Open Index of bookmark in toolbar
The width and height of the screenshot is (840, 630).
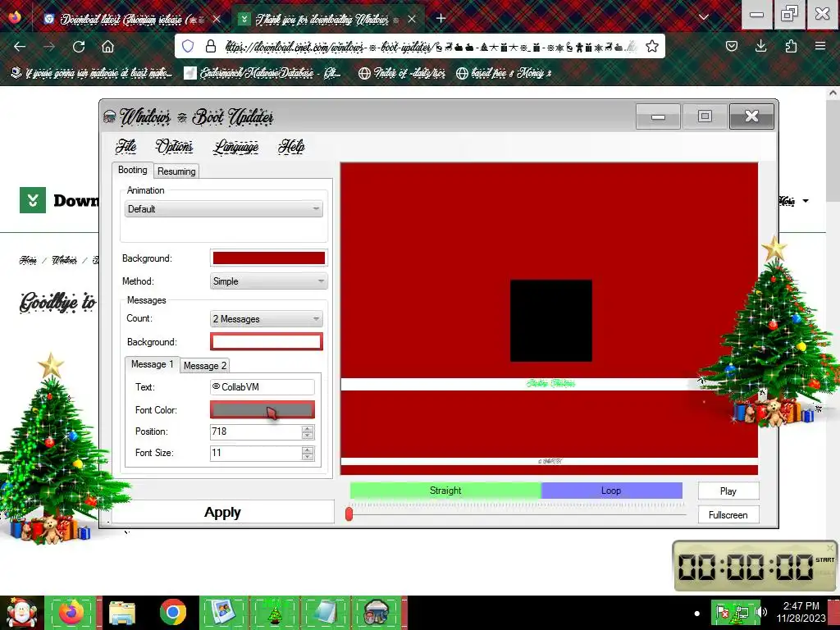pos(402,73)
